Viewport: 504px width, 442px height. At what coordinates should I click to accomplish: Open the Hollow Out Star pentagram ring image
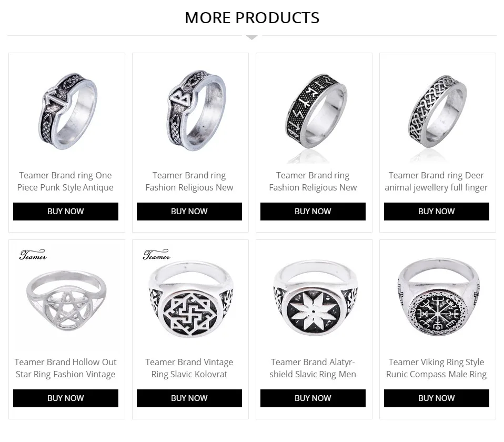66,297
